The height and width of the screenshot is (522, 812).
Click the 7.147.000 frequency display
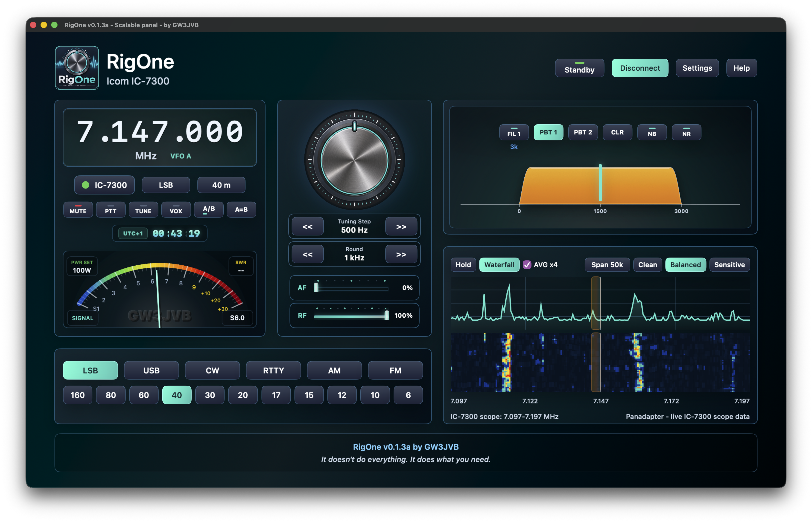160,131
